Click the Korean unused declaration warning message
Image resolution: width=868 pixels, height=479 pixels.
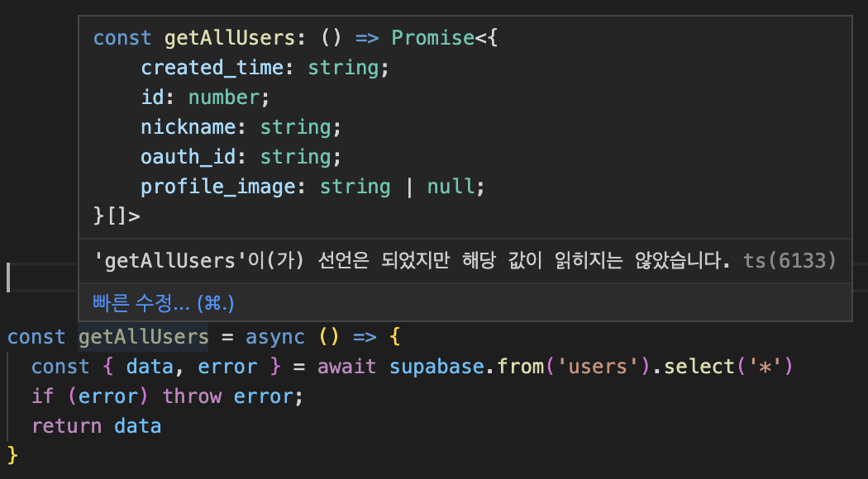[x=412, y=260]
